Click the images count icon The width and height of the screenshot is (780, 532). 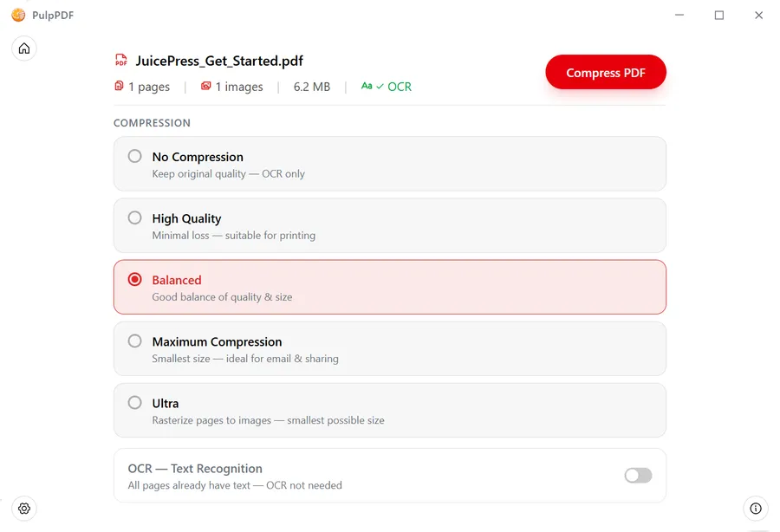pos(206,86)
